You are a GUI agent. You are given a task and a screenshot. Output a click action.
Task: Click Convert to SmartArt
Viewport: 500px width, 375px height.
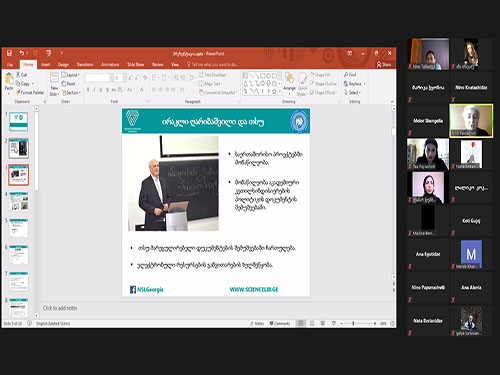[218, 93]
